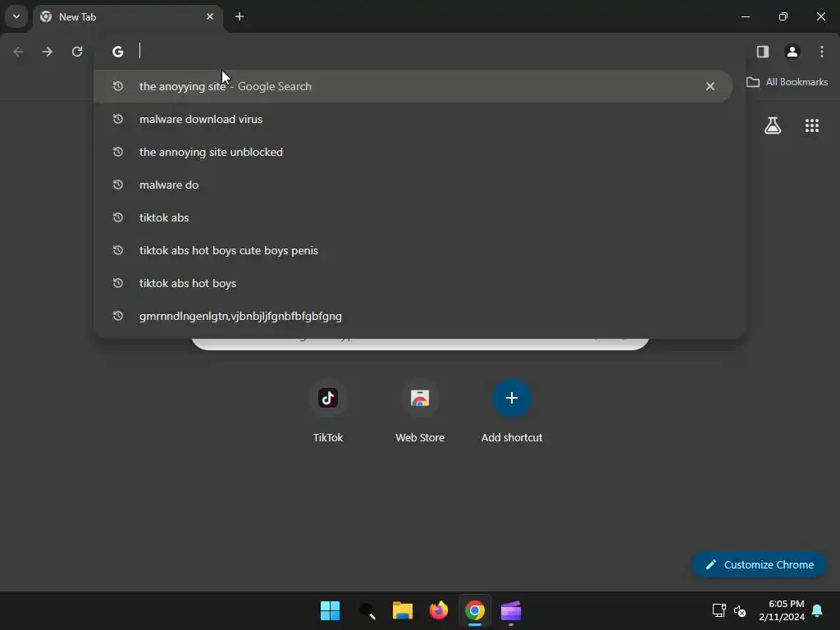Select suggestion 'malware do'
Viewport: 840px width, 630px height.
point(413,185)
